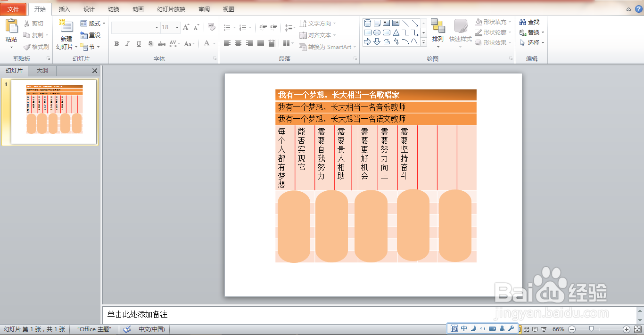Open the font name combo box
644x335 pixels.
[136, 28]
